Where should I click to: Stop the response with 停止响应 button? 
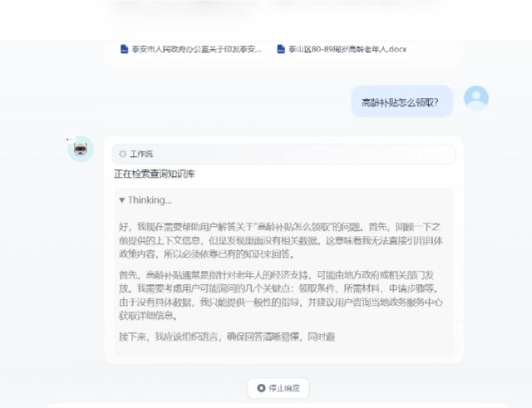[x=278, y=388]
